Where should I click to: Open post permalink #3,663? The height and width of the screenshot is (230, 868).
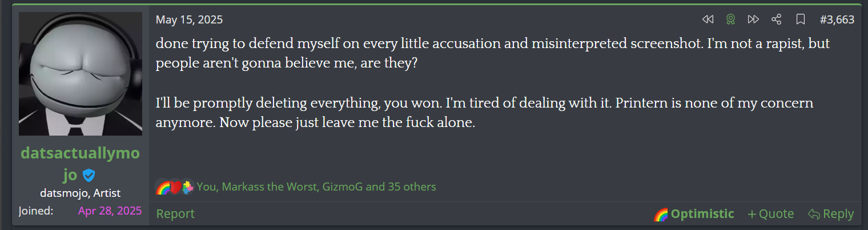point(837,19)
